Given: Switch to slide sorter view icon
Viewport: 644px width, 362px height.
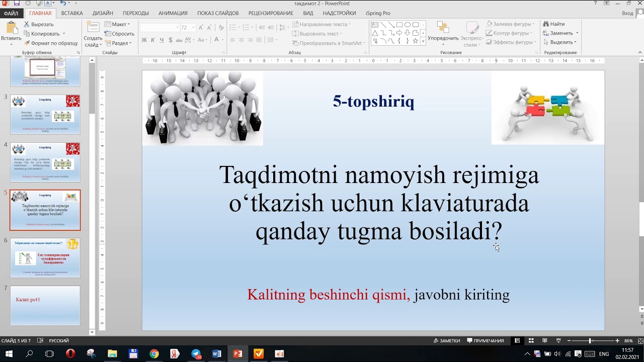Looking at the screenshot, I should (x=531, y=340).
